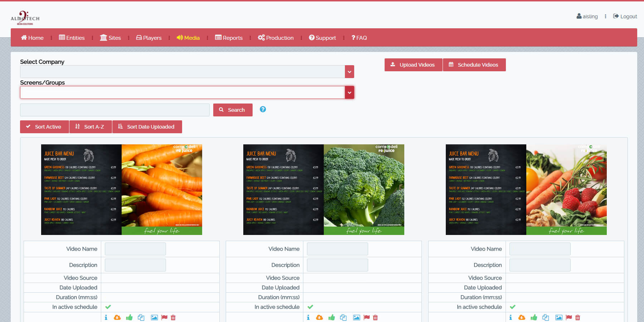Click the Almotech logo
644x322 pixels.
pyautogui.click(x=25, y=18)
